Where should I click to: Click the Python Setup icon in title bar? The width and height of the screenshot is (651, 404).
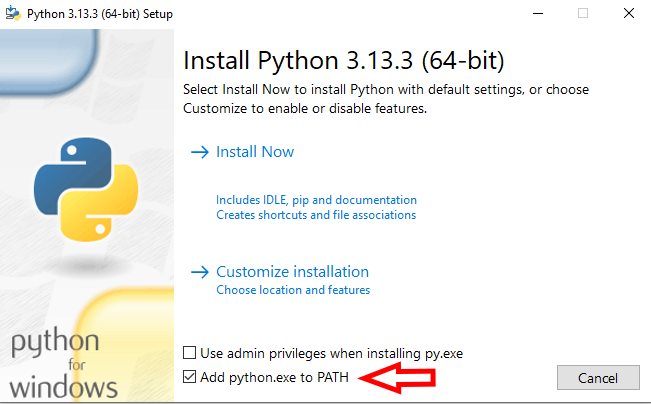tap(12, 13)
